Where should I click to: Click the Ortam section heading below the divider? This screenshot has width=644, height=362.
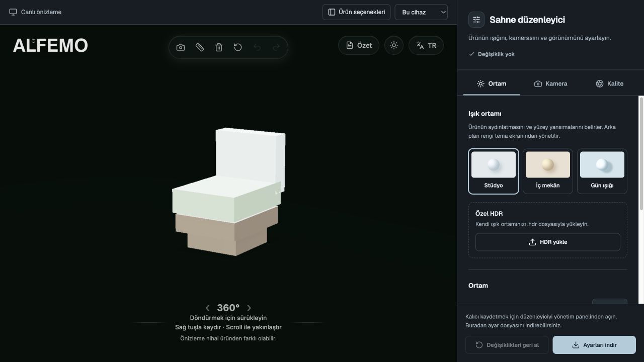tap(478, 286)
